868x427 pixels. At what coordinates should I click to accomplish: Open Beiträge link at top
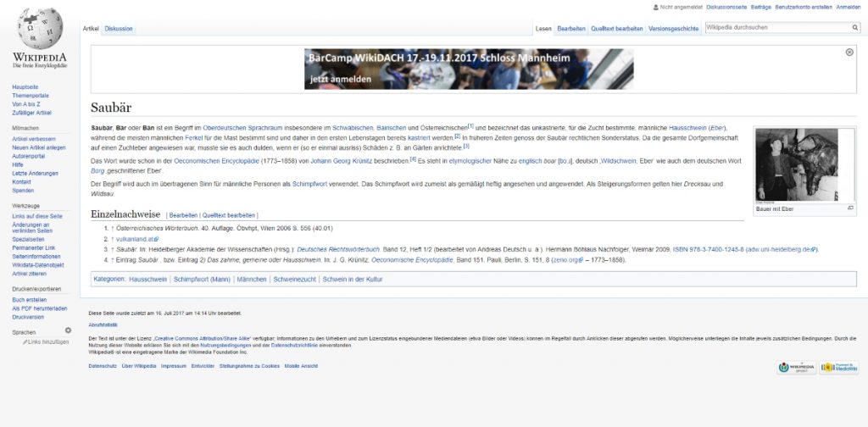(x=760, y=7)
